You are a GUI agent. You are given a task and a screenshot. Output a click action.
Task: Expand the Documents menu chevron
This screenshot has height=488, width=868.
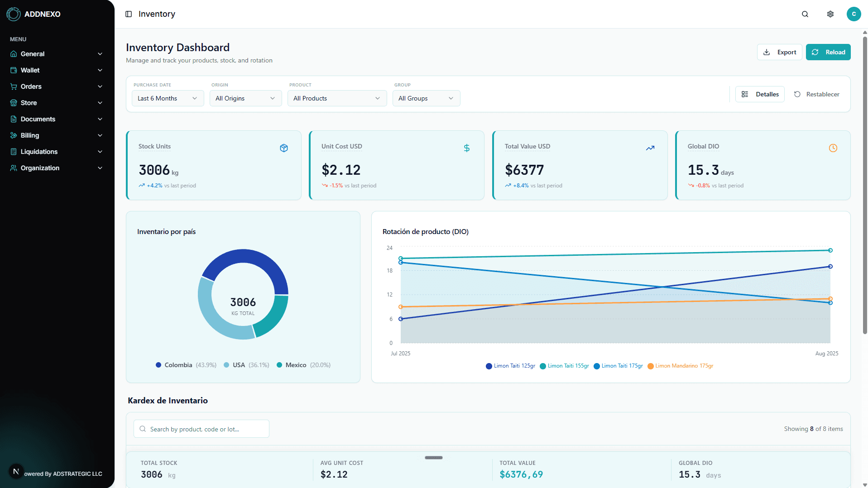coord(100,119)
